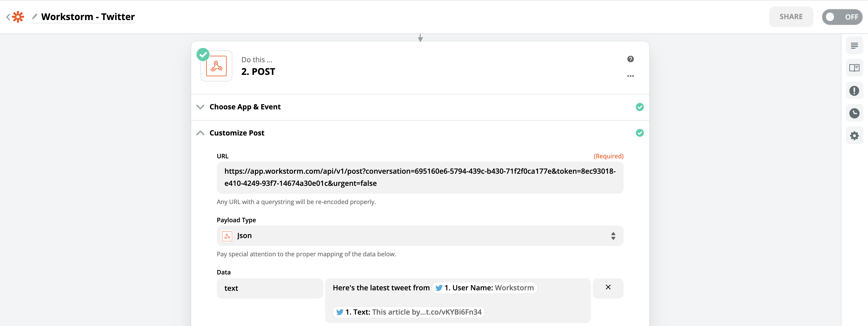Open the webhook app icon for step 2
868x326 pixels.
[x=216, y=66]
